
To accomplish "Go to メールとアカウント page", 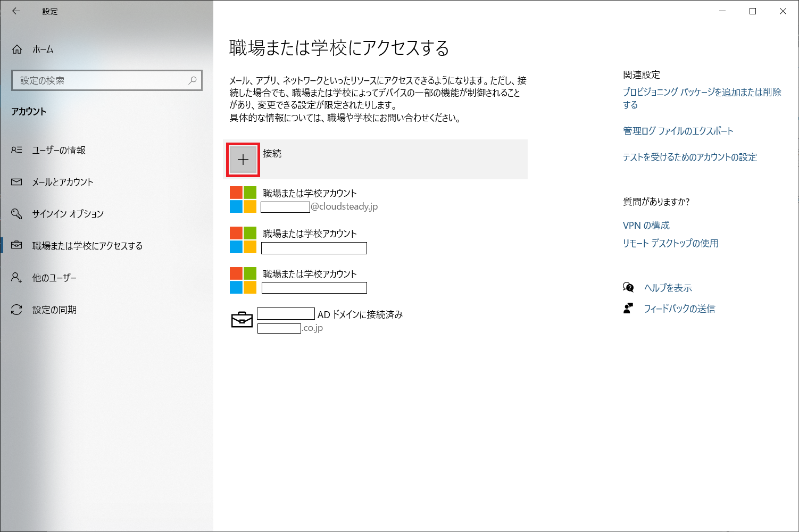I will point(63,182).
